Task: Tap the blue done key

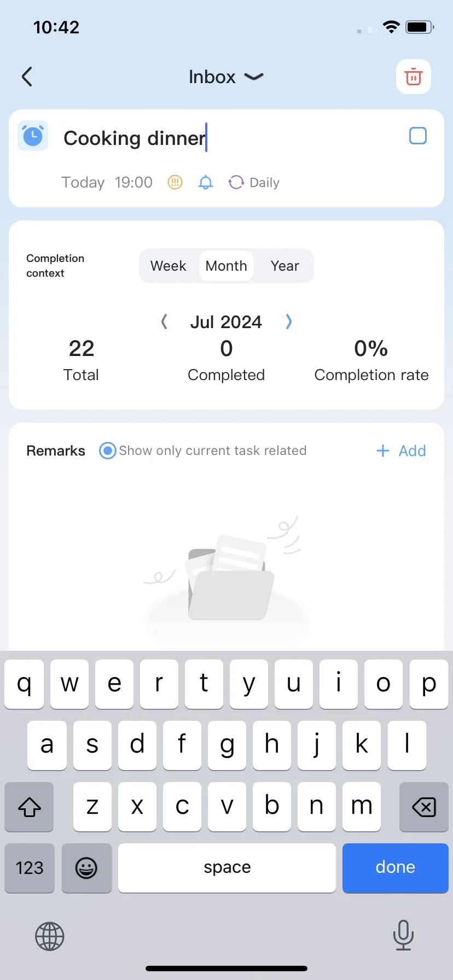Action: pos(396,868)
